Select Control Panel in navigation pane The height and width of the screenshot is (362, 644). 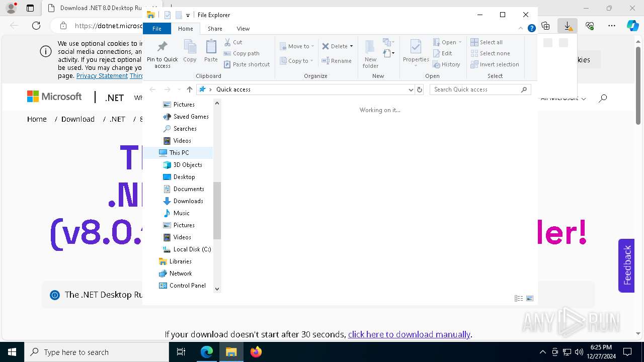pos(182,286)
